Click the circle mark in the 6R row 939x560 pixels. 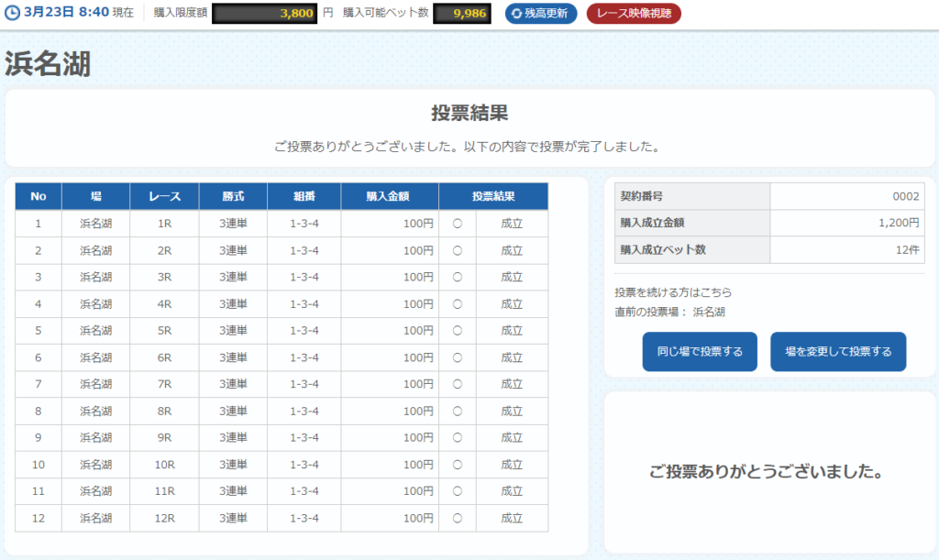click(458, 357)
